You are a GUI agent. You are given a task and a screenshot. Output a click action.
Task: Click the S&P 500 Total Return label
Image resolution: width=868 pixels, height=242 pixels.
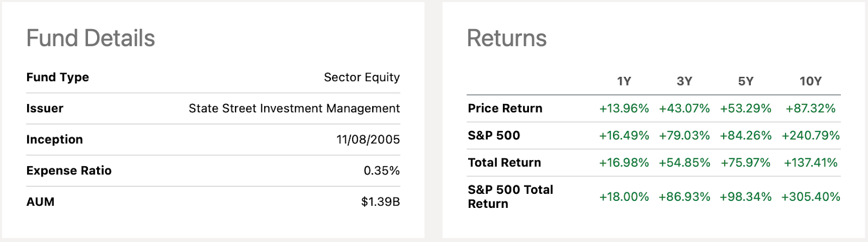510,197
